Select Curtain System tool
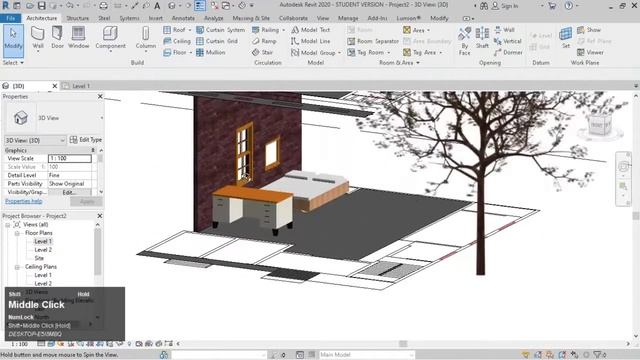 pos(220,30)
